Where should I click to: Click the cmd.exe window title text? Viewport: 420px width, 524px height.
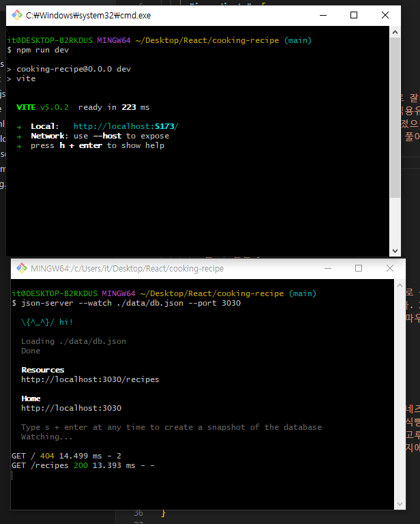pyautogui.click(x=88, y=16)
